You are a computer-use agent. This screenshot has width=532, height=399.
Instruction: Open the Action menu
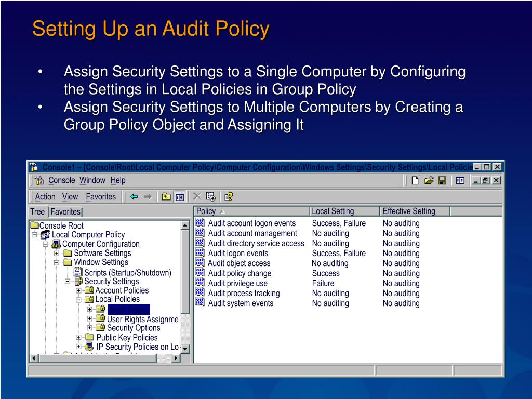(45, 197)
